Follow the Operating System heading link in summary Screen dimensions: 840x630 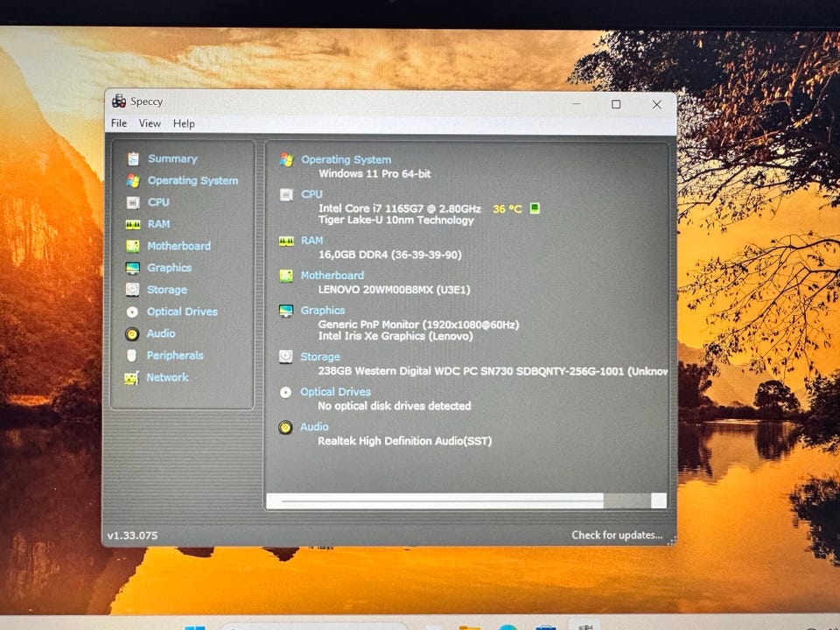[x=346, y=159]
